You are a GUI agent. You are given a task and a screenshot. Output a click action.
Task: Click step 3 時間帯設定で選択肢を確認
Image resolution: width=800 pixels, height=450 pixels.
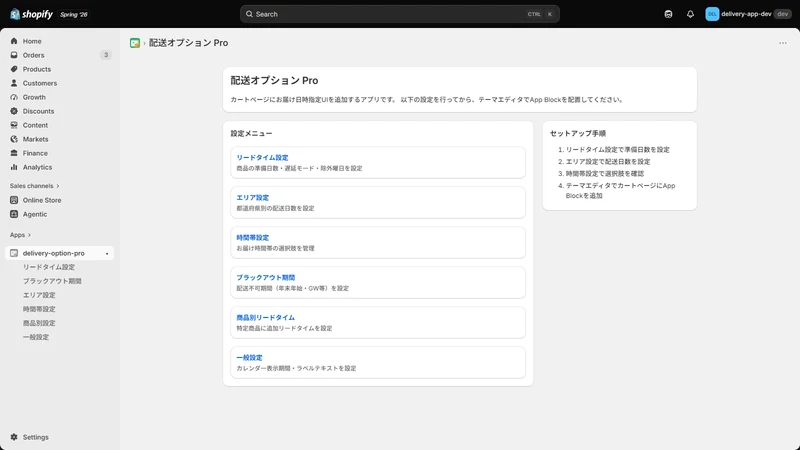point(605,173)
